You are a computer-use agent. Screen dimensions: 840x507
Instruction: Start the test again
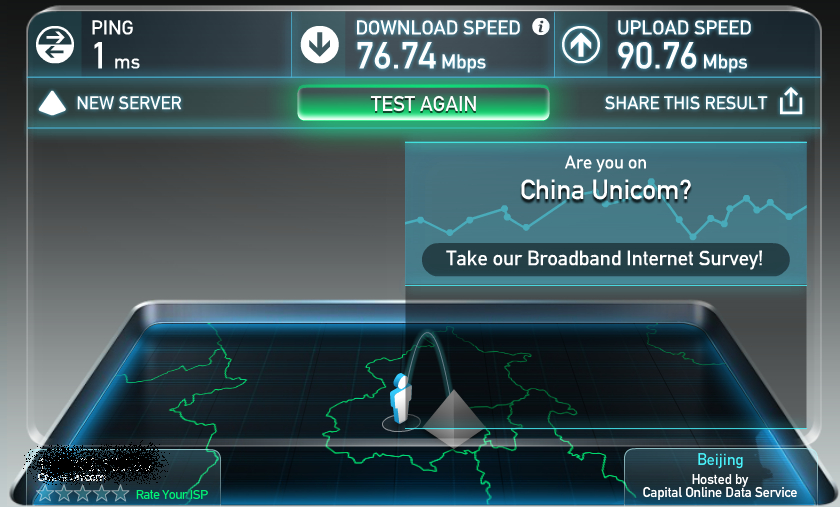(423, 103)
